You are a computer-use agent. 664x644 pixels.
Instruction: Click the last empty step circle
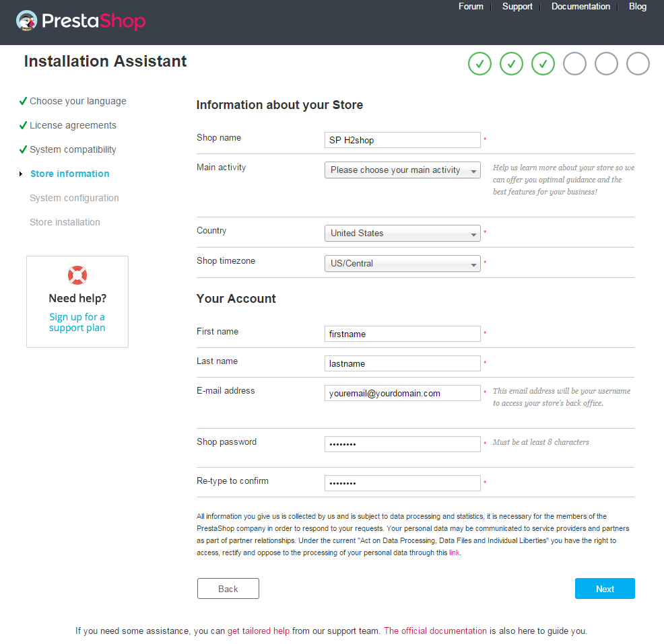pyautogui.click(x=638, y=64)
